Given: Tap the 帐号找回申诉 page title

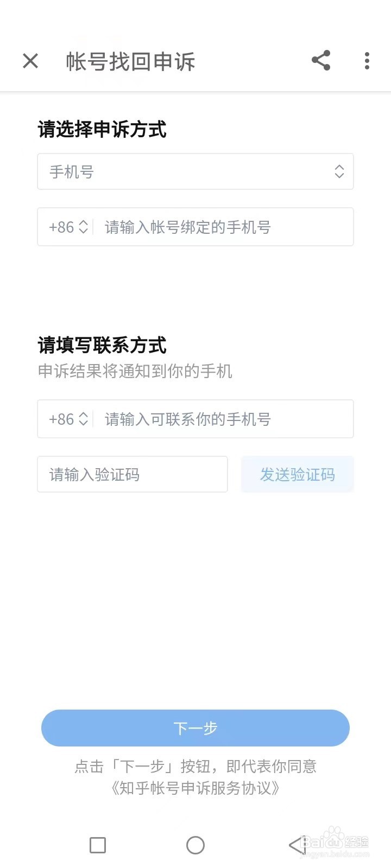Looking at the screenshot, I should (x=130, y=61).
